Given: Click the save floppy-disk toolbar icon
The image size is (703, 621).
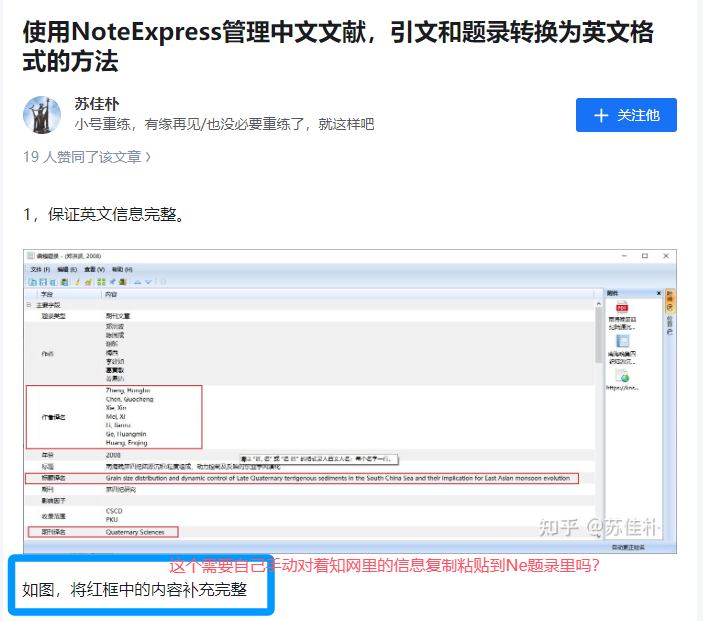Looking at the screenshot, I should [x=43, y=282].
